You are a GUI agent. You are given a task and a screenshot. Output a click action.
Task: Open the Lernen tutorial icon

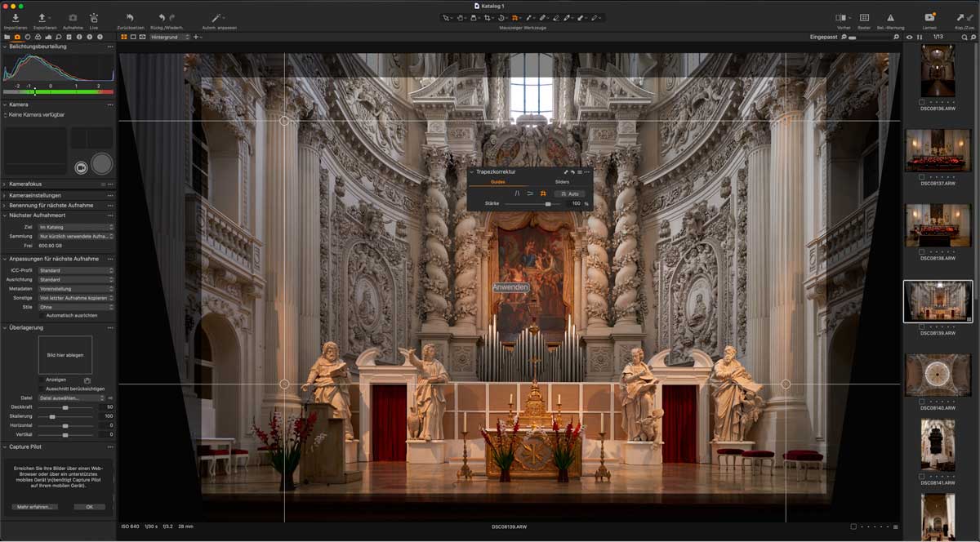[929, 17]
